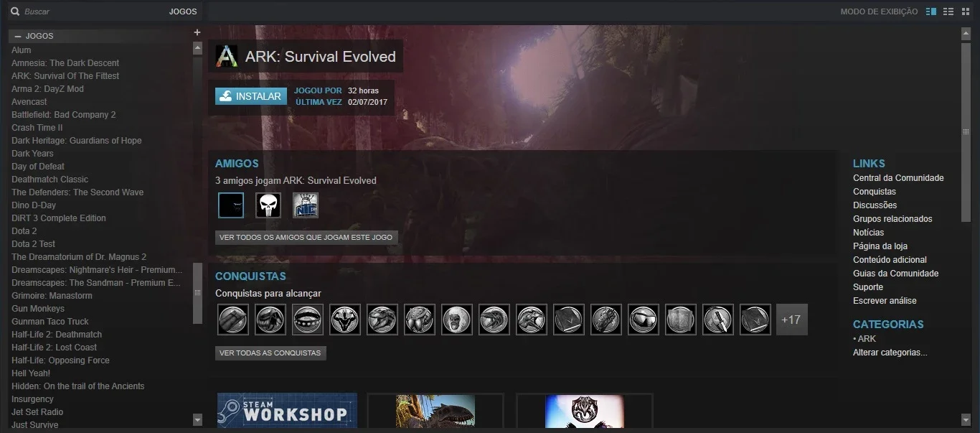Show the +17 remaining achievements
The image size is (980, 433).
[792, 320]
